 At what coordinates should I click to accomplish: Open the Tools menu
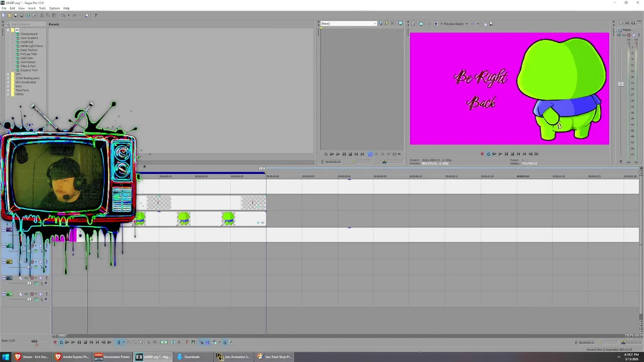coord(42,8)
